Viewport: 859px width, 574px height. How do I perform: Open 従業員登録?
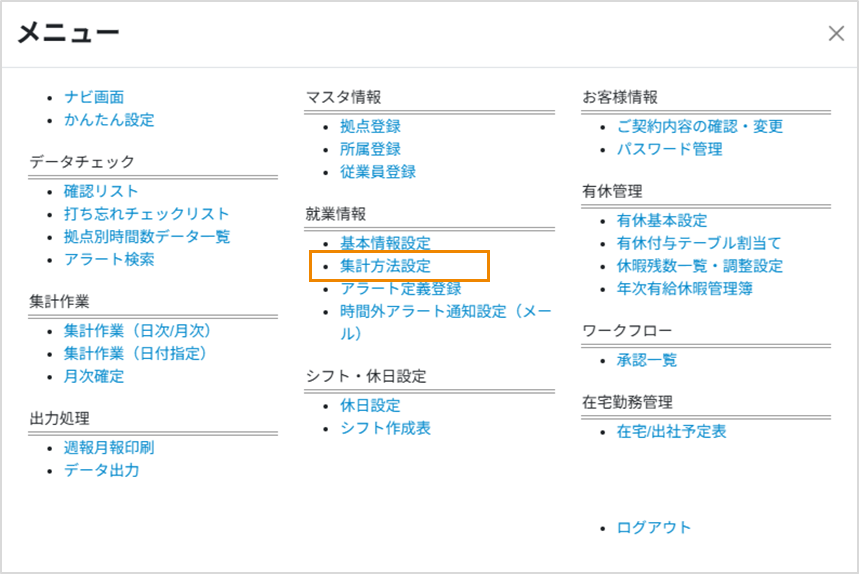pyautogui.click(x=378, y=171)
